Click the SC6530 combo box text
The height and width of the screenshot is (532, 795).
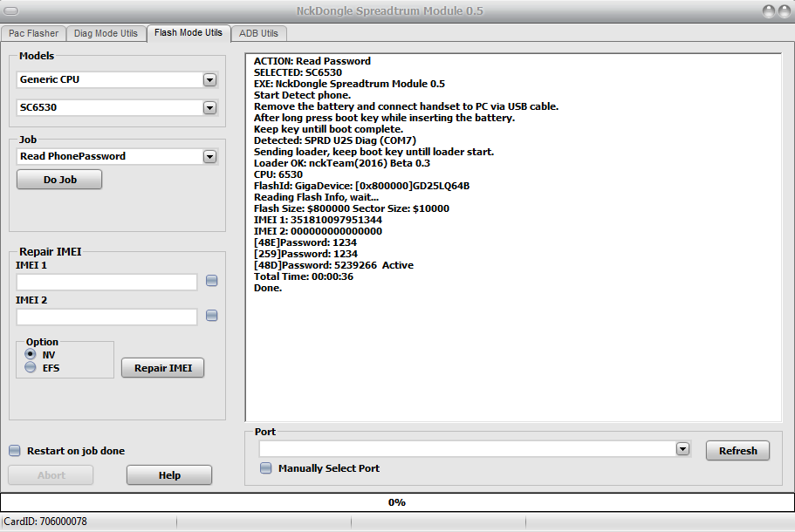click(38, 107)
